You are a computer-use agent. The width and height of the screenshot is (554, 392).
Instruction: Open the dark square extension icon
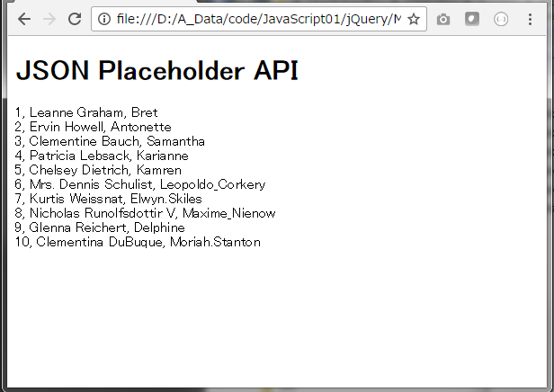472,19
